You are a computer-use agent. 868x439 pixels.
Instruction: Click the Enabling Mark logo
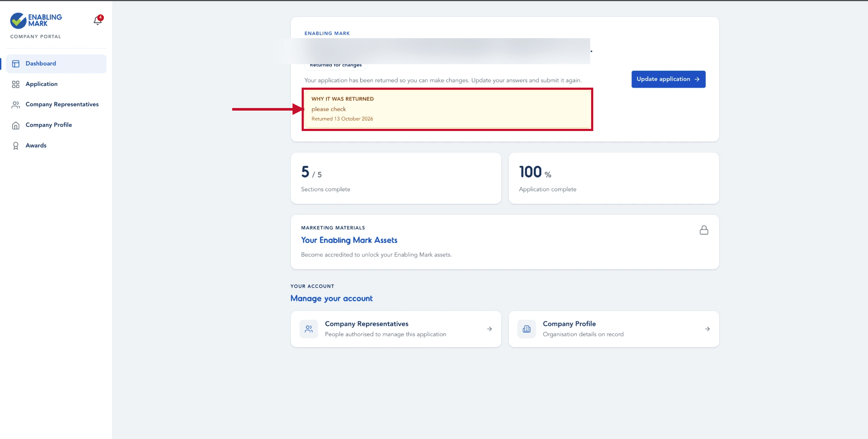[x=36, y=20]
